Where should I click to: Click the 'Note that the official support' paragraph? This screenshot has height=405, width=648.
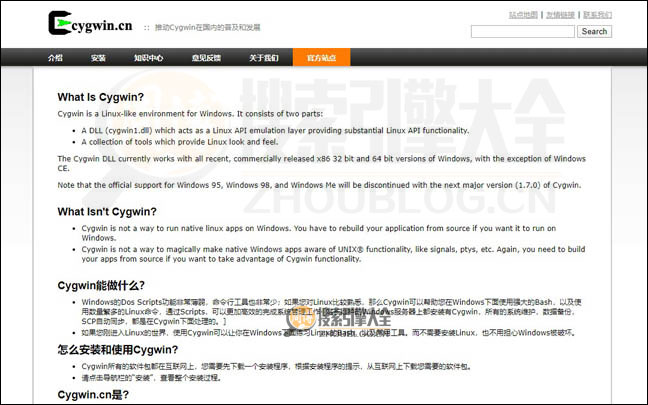click(x=319, y=185)
